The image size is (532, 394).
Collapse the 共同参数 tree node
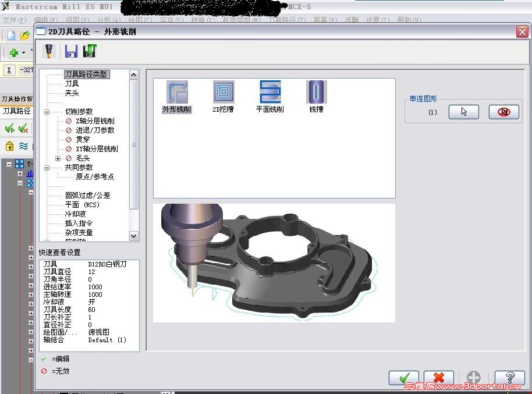tap(47, 168)
